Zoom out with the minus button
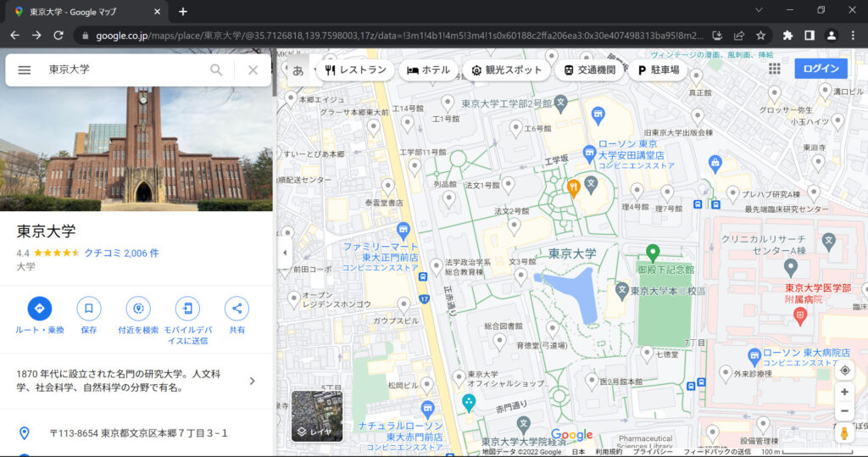Image resolution: width=868 pixels, height=457 pixels. pos(845,411)
